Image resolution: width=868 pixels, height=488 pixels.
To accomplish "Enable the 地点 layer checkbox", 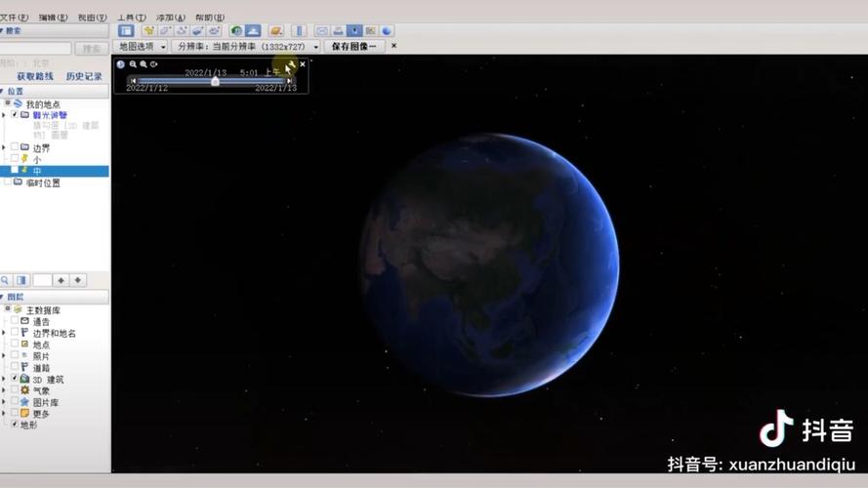I will click(15, 344).
